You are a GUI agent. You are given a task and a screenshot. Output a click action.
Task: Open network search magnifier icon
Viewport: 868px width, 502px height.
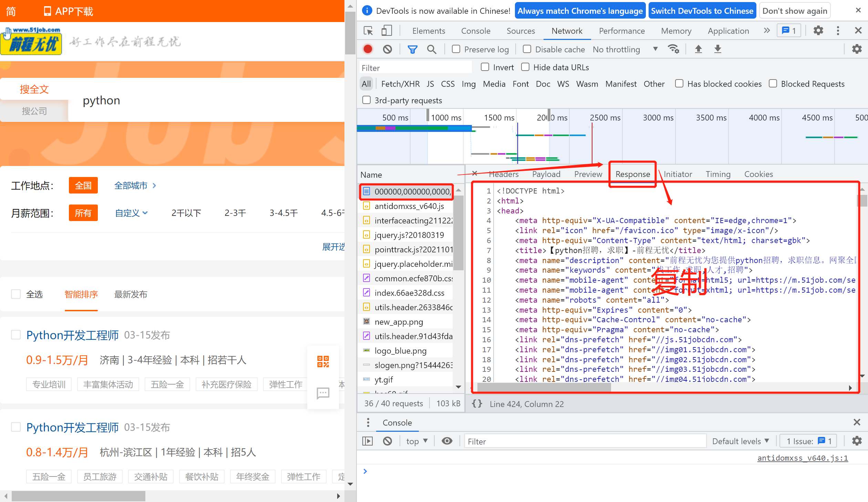click(x=432, y=49)
